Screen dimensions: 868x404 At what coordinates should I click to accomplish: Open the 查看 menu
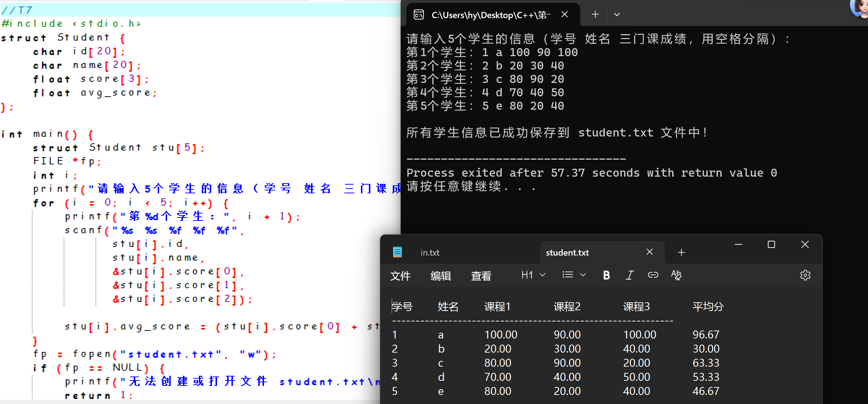pos(481,276)
